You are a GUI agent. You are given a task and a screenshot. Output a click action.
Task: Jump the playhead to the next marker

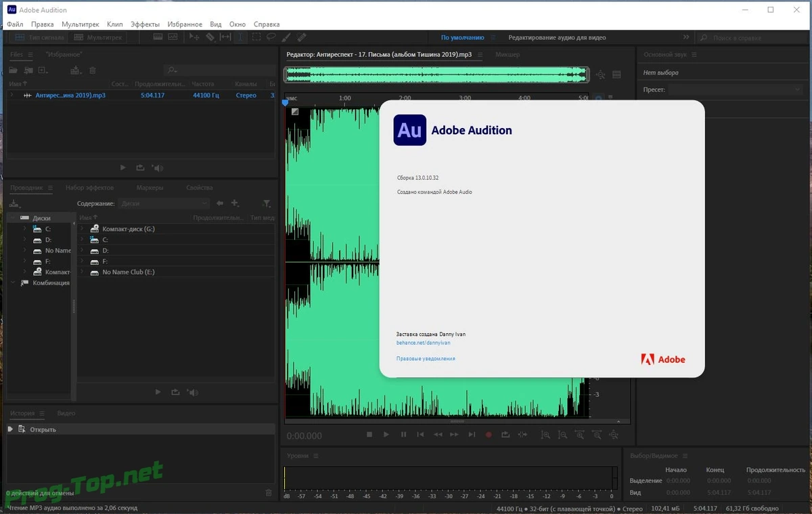[472, 434]
